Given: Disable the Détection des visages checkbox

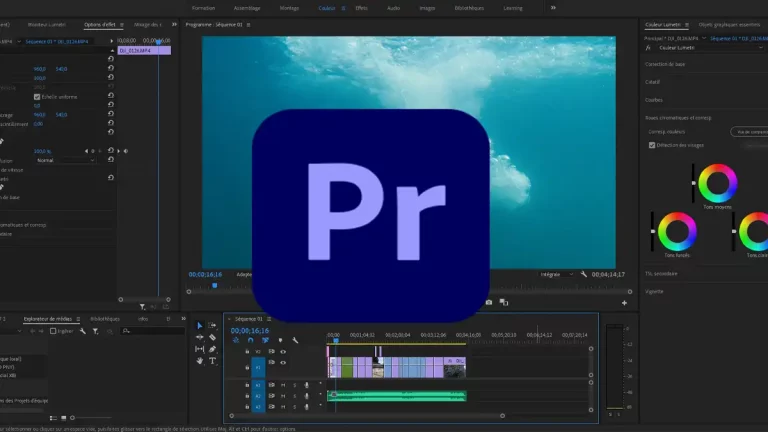Looking at the screenshot, I should tap(652, 145).
